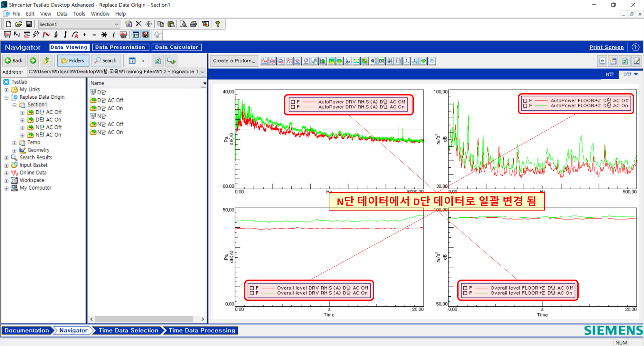Open the Section1 dropdown in toolbar
The height and width of the screenshot is (346, 644).
click(x=116, y=25)
